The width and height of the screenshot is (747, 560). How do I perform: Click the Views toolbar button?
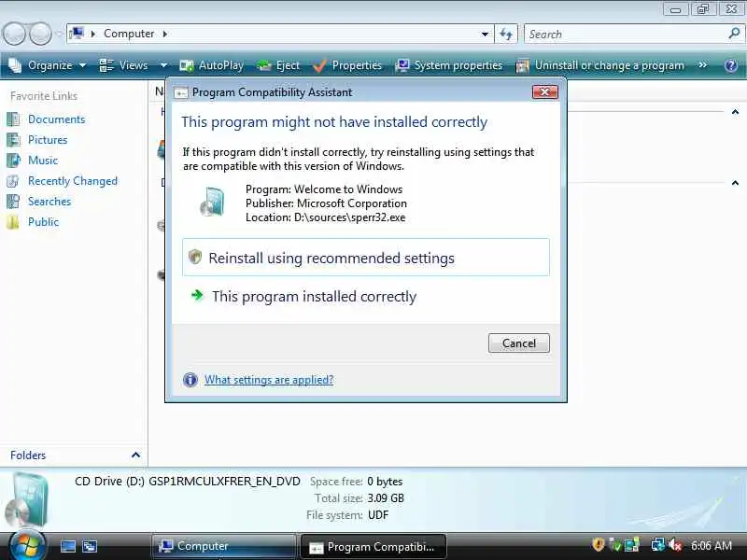(123, 65)
